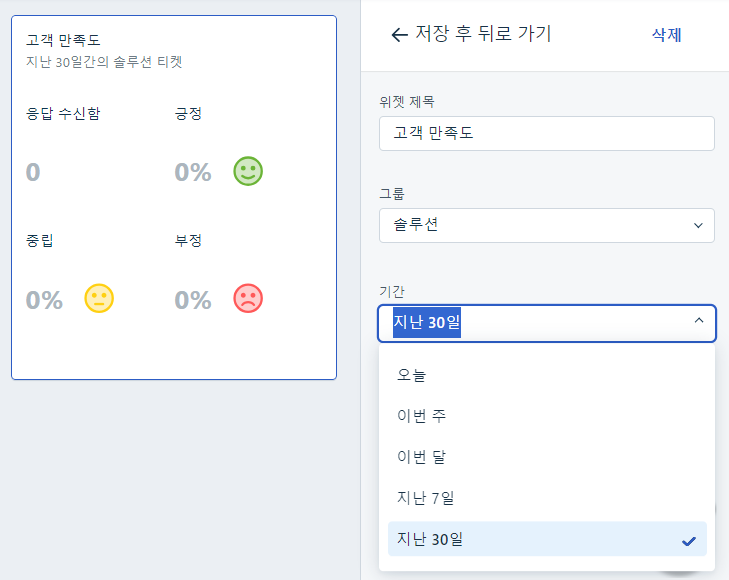Click 저장 후 뒤로 가기 link
The height and width of the screenshot is (580, 729).
pyautogui.click(x=483, y=34)
